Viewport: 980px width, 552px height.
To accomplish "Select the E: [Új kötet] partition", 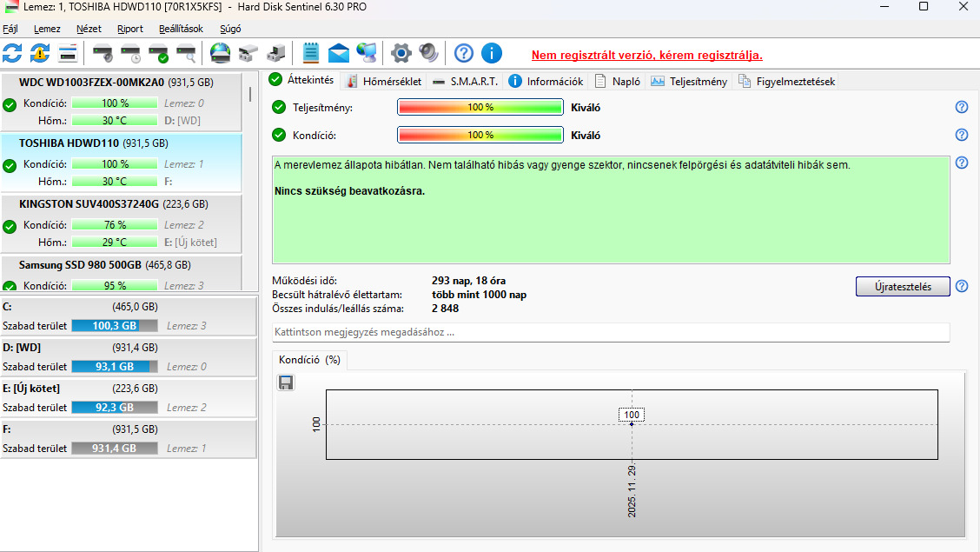I will click(128, 397).
